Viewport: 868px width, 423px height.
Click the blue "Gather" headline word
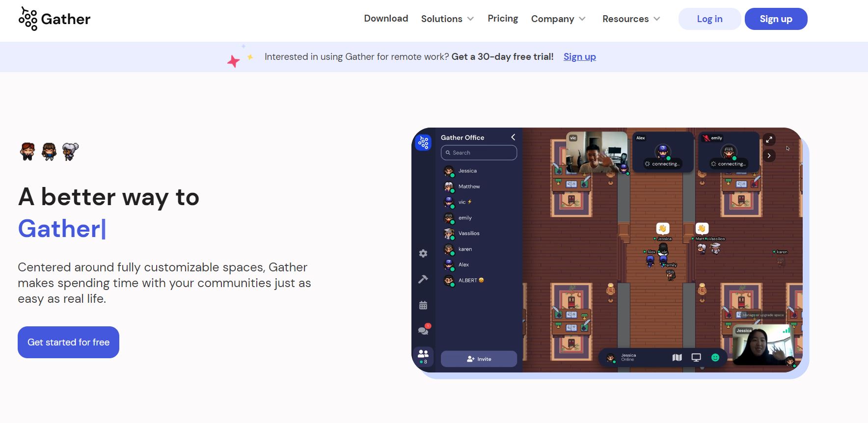tap(59, 229)
